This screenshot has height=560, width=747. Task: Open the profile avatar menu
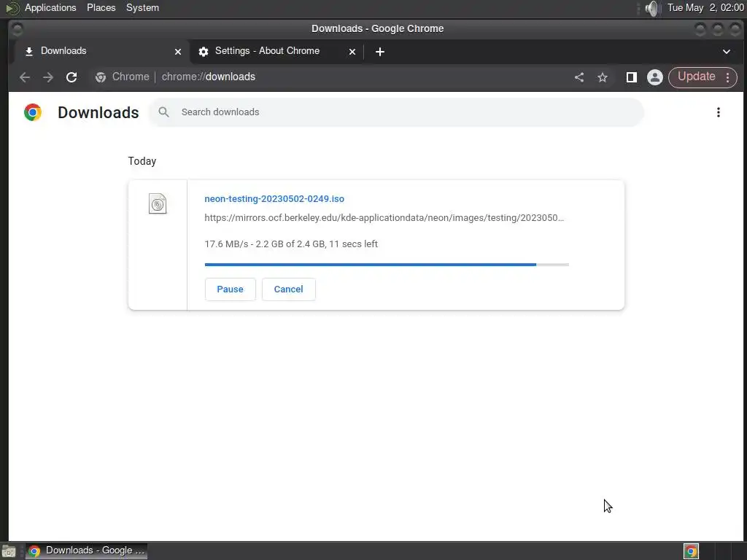coord(655,77)
